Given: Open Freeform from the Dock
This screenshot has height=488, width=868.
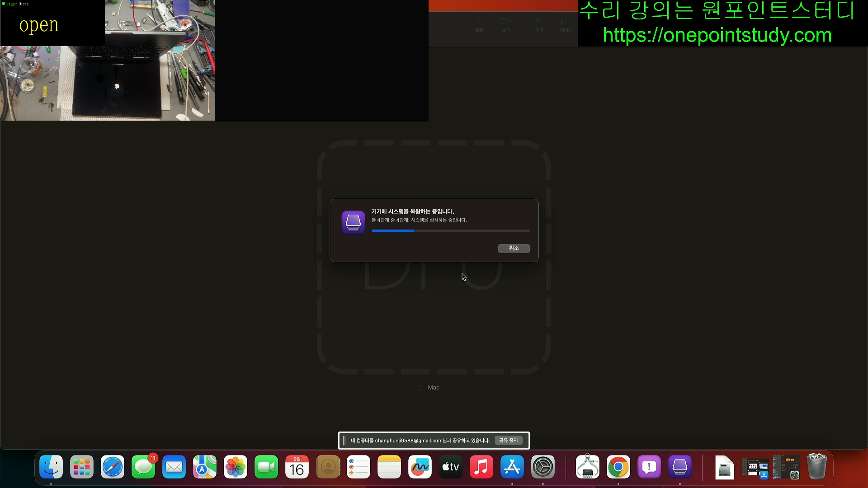Looking at the screenshot, I should click(420, 467).
